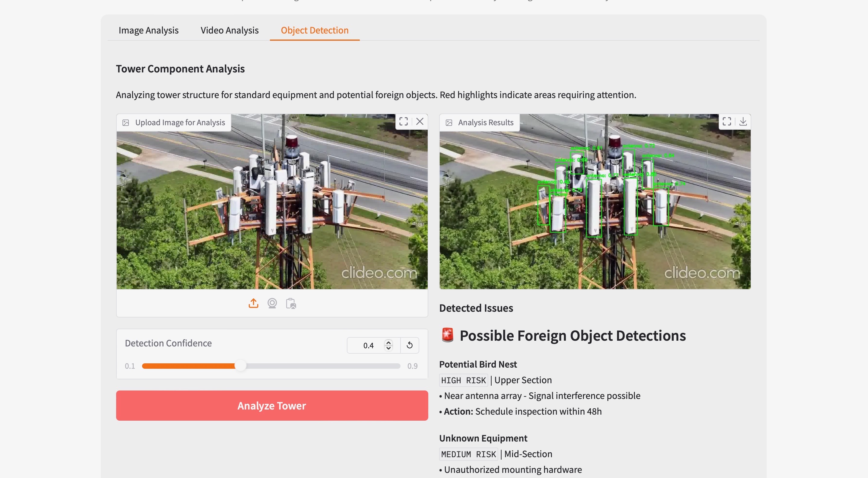
Task: Remove the uploaded tower image
Action: (x=420, y=121)
